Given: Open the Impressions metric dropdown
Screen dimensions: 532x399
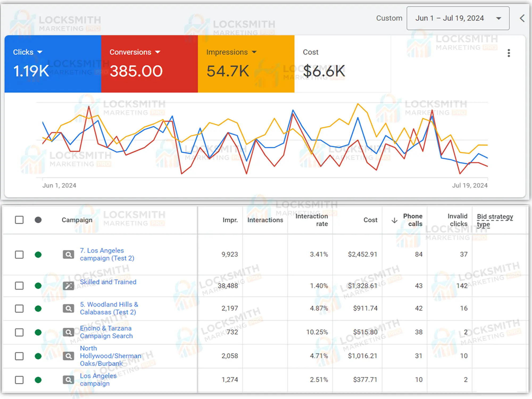Looking at the screenshot, I should coord(255,52).
